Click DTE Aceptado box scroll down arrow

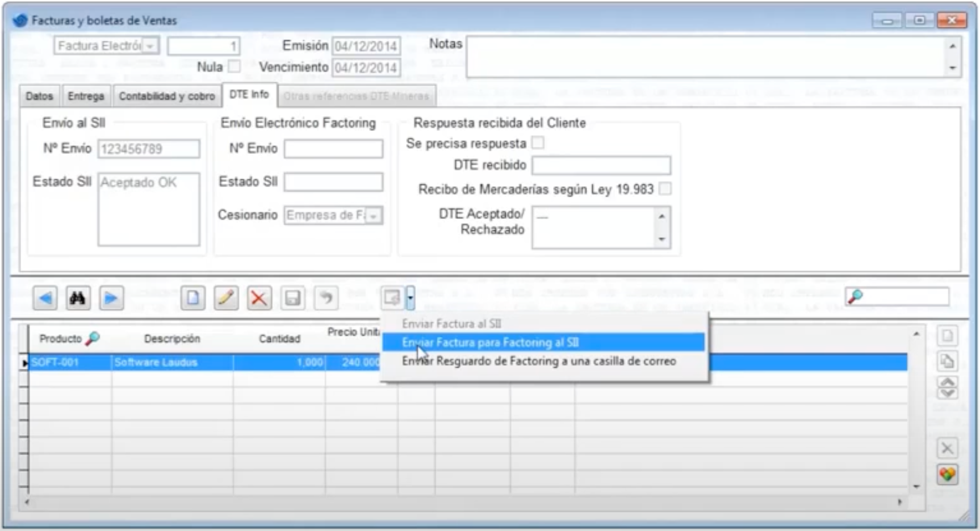point(662,239)
